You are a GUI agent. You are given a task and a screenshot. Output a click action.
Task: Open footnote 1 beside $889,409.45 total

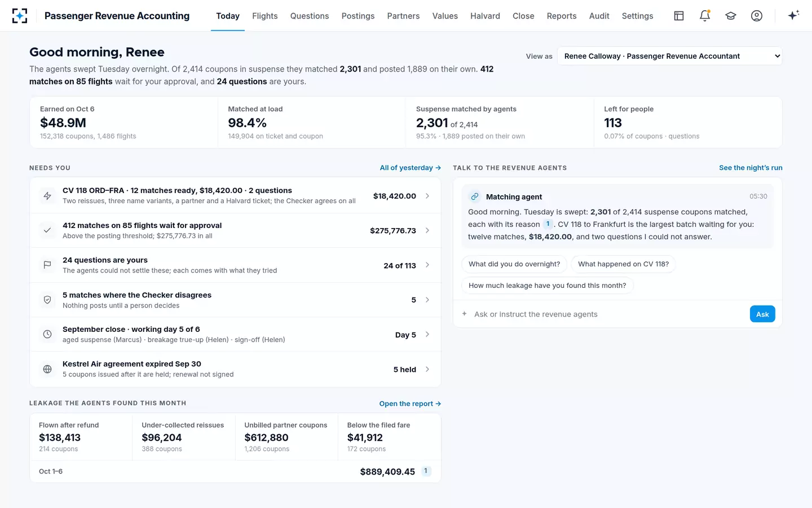[426, 471]
